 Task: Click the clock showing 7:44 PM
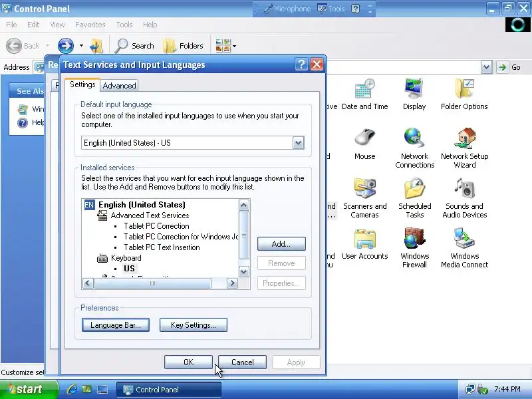(507, 389)
